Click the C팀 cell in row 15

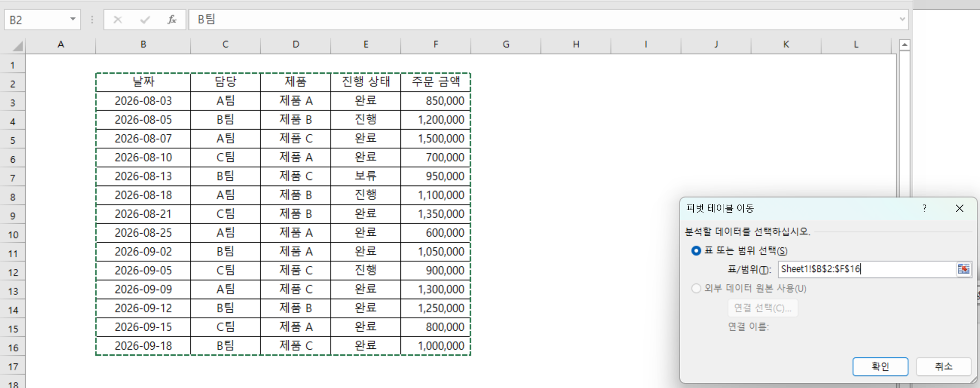tap(226, 327)
